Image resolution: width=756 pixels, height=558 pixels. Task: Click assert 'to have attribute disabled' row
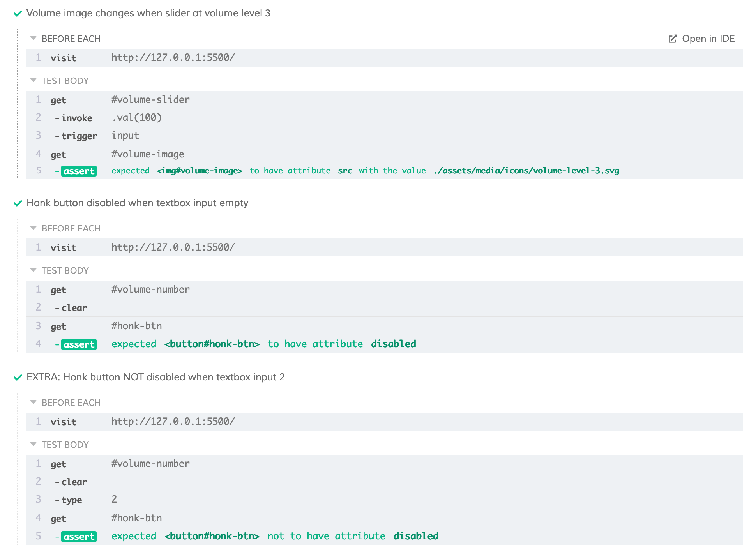(384, 344)
